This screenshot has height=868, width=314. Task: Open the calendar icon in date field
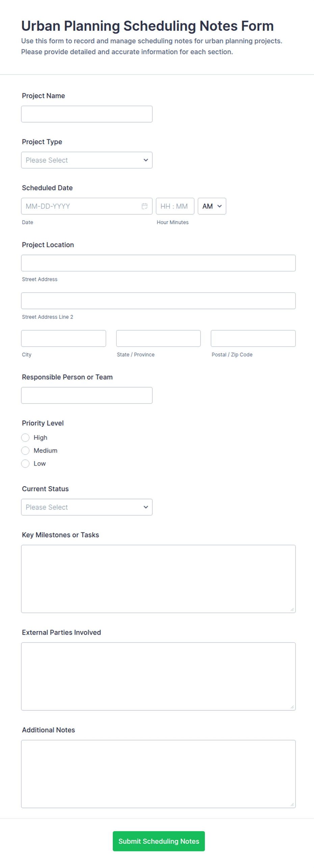pos(145,206)
